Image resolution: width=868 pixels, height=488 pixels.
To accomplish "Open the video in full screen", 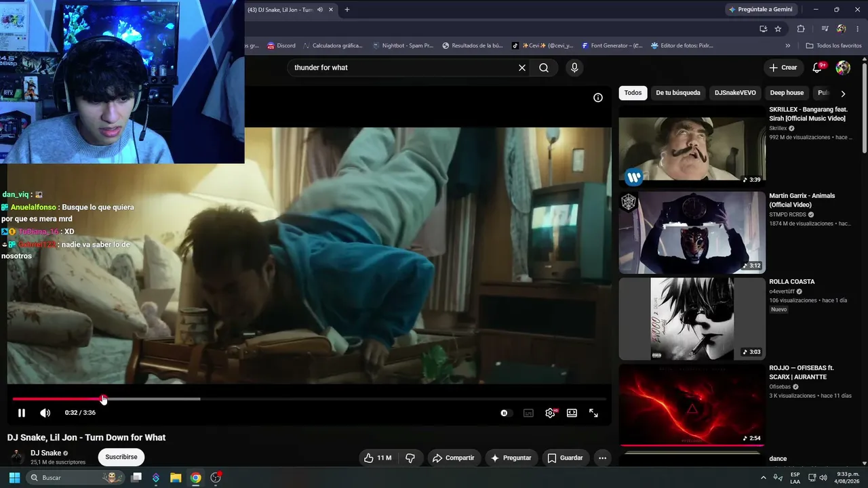I will 593,413.
